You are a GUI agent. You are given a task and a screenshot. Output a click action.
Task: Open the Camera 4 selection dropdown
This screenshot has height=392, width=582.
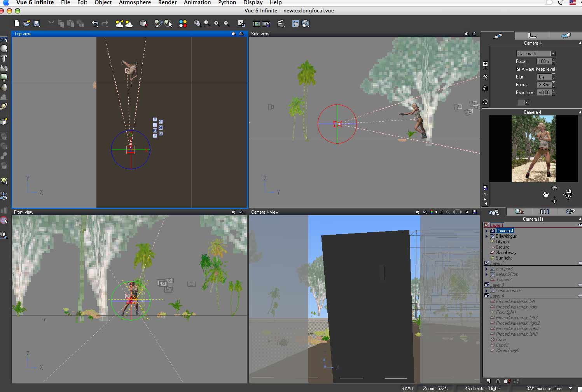[x=553, y=54]
